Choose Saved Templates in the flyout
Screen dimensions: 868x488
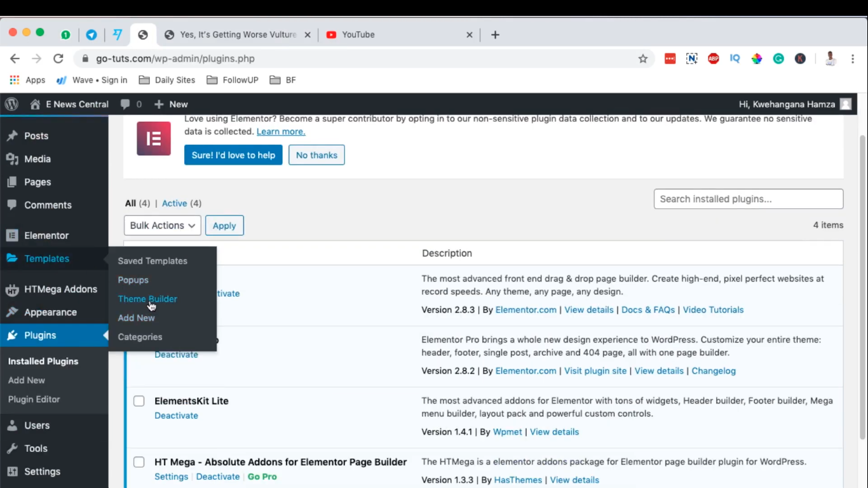click(x=153, y=261)
